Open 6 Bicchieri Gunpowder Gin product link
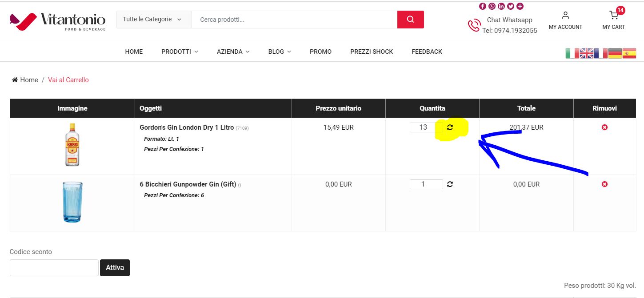The width and height of the screenshot is (644, 298). tap(188, 184)
